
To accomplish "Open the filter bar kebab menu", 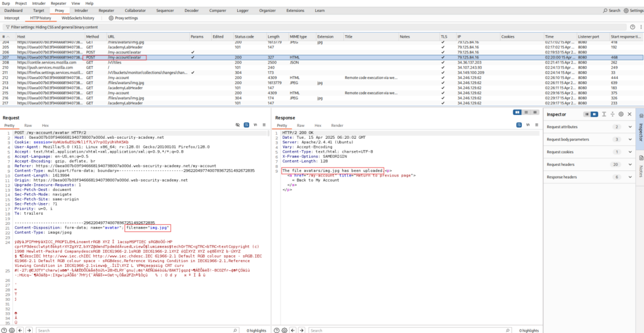I will point(640,27).
